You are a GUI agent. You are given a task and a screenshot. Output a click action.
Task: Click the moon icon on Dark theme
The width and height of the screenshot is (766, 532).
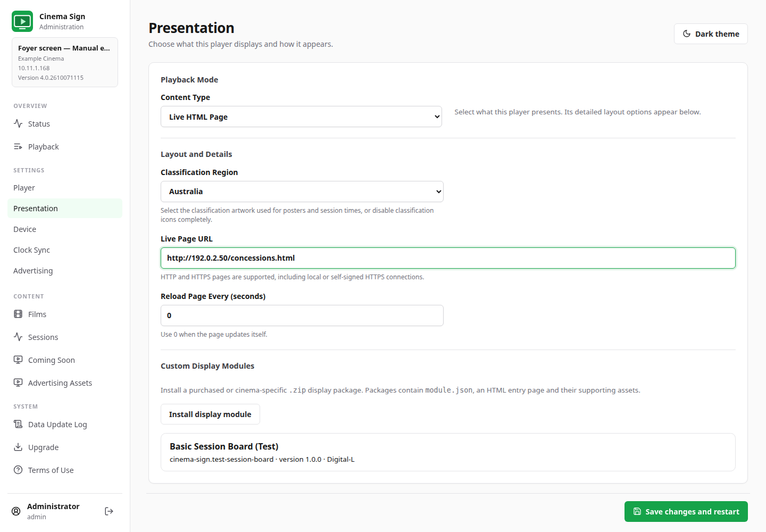pos(687,34)
